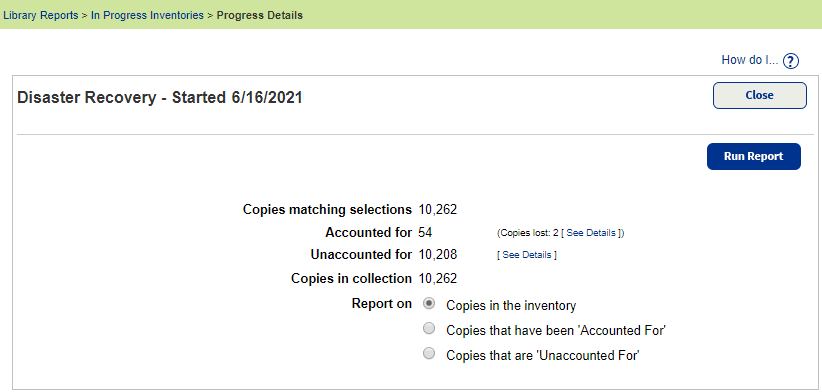
Task: Click the Disaster Recovery heading
Action: tap(160, 97)
